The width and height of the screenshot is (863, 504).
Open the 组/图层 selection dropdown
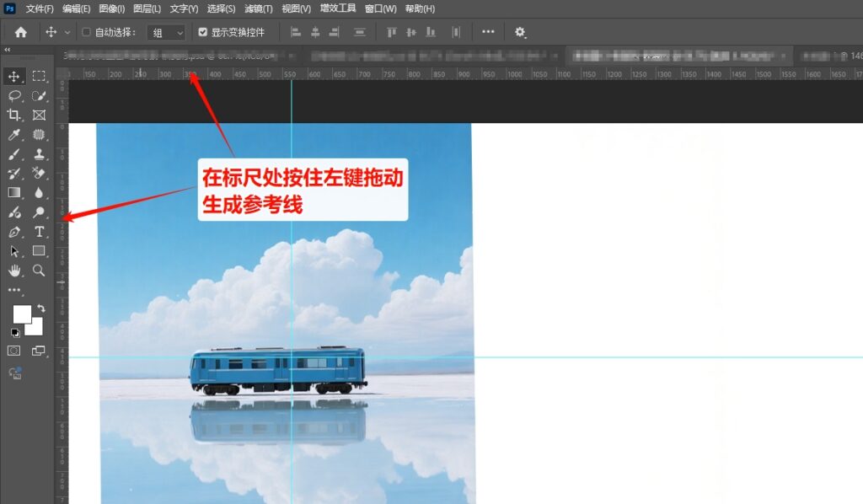pyautogui.click(x=166, y=32)
